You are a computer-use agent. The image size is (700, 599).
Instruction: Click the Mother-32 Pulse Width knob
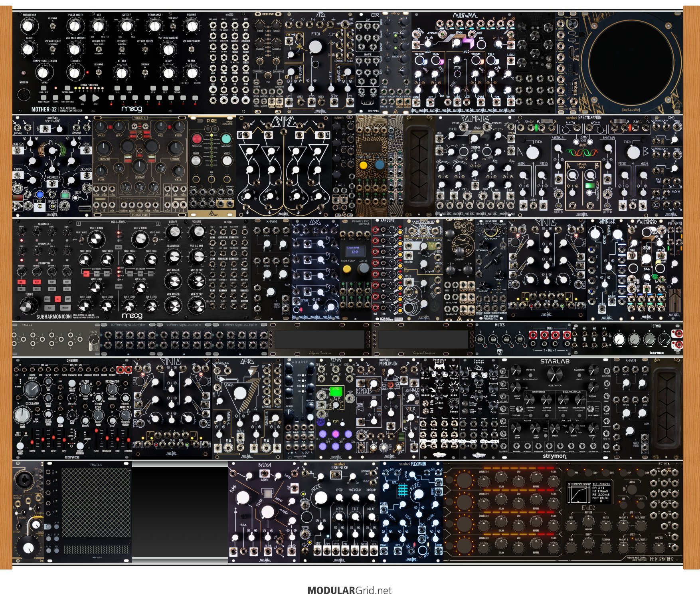(75, 26)
